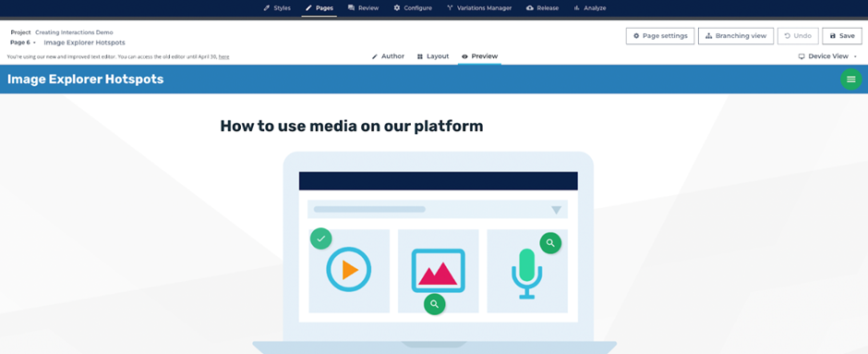Open the Analyze tab
This screenshot has width=868, height=354.
(589, 7)
